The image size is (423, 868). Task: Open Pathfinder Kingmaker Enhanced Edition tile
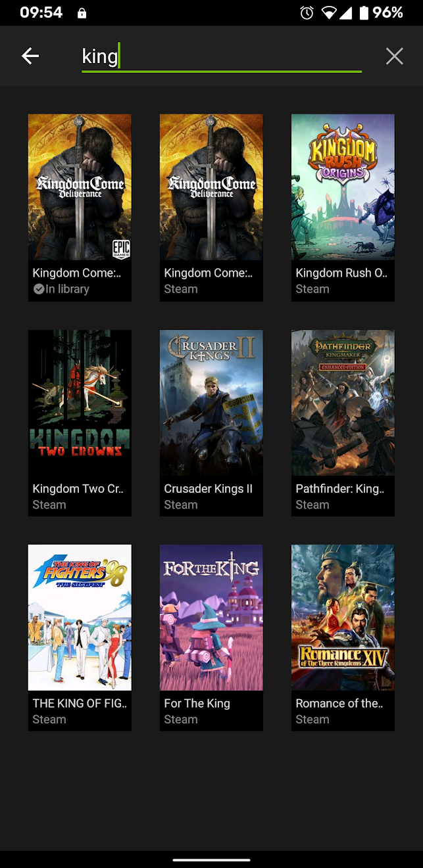(343, 423)
